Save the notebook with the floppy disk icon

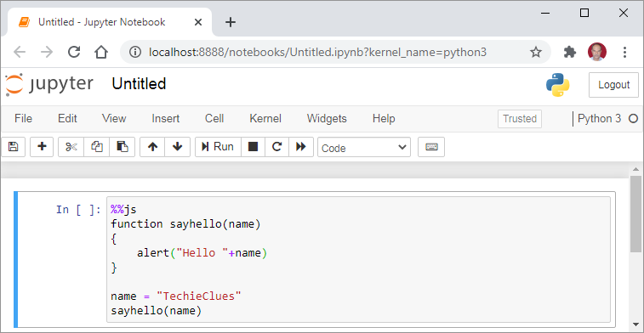tap(13, 147)
